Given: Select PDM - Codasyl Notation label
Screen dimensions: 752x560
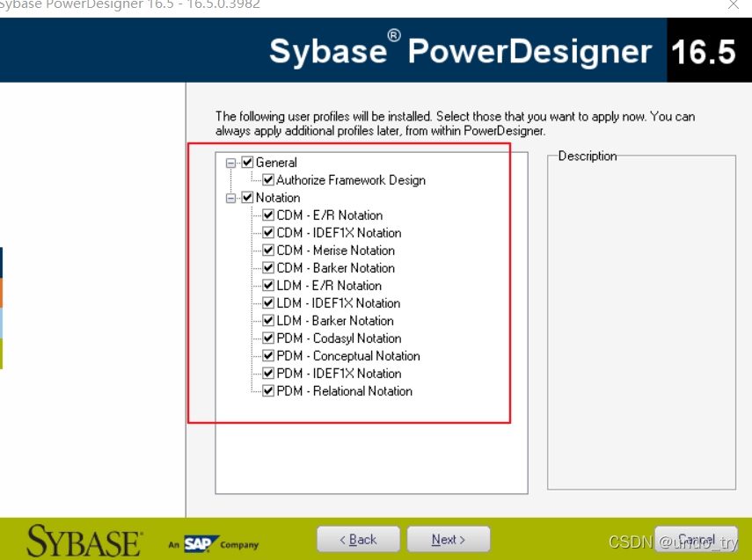Looking at the screenshot, I should (x=339, y=338).
